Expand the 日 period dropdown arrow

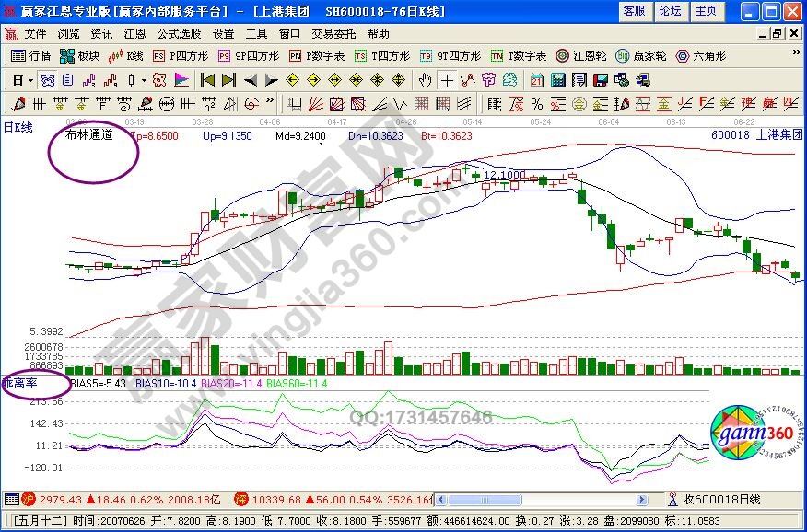[31, 80]
